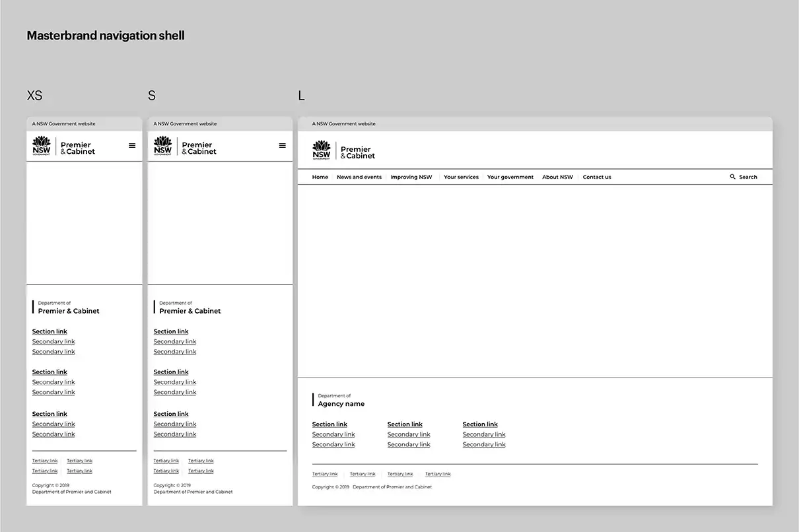Select the NSW Government logo in the L header
Image resolution: width=799 pixels, height=532 pixels.
[322, 150]
